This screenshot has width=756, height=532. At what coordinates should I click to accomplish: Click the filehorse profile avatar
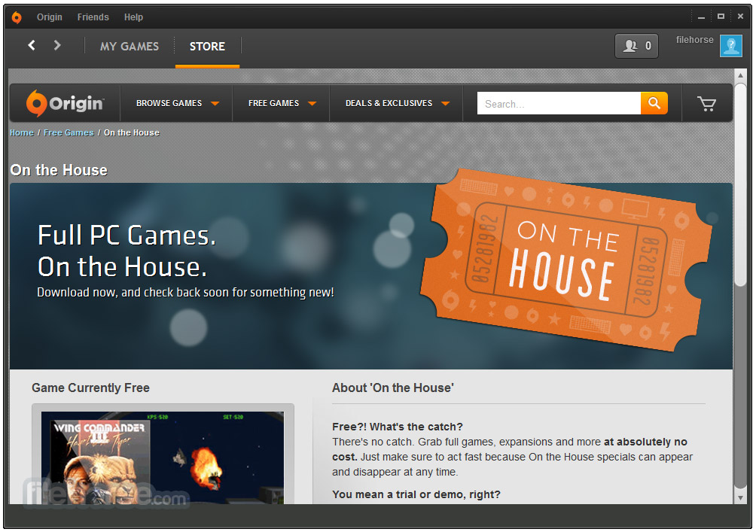pyautogui.click(x=731, y=46)
